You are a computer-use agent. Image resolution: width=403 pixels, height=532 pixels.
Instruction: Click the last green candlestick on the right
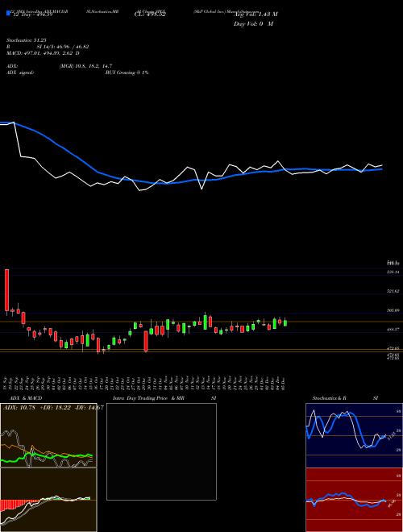tap(285, 322)
